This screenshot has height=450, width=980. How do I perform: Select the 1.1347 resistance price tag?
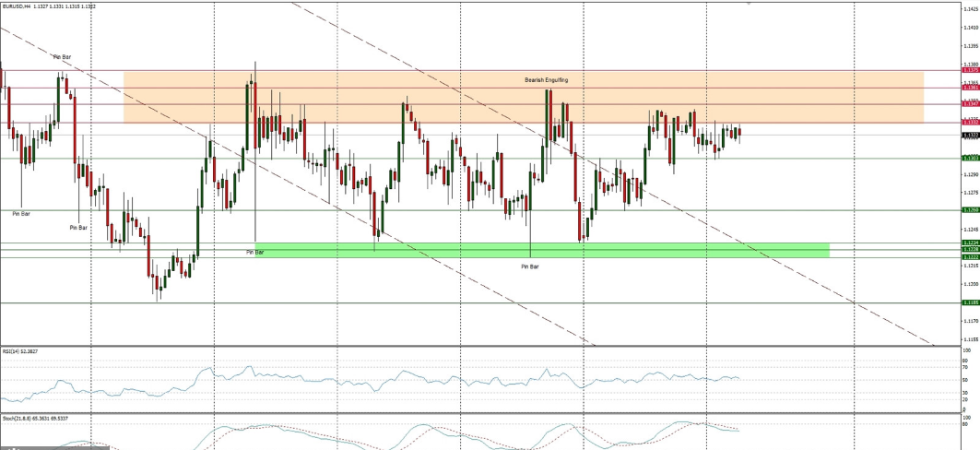970,104
